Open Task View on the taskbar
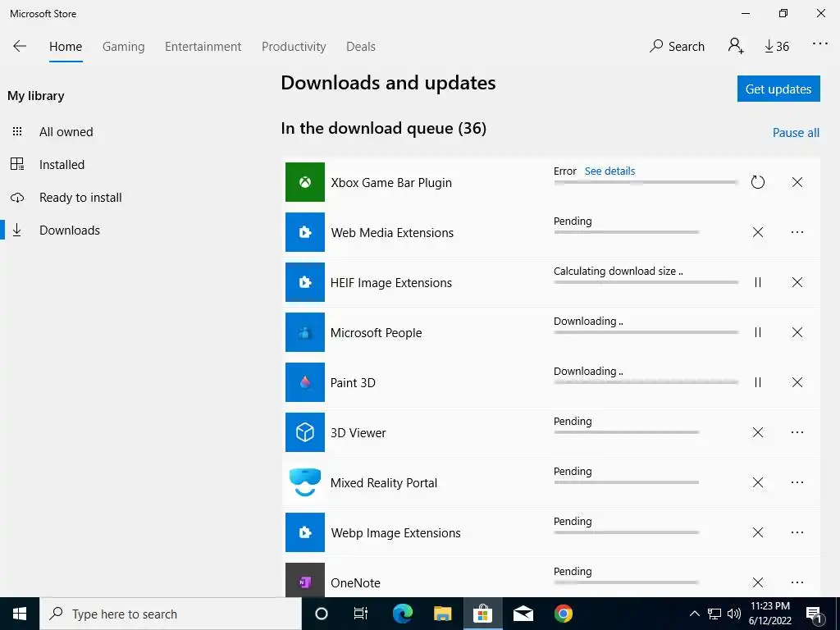This screenshot has height=630, width=840. [x=361, y=614]
